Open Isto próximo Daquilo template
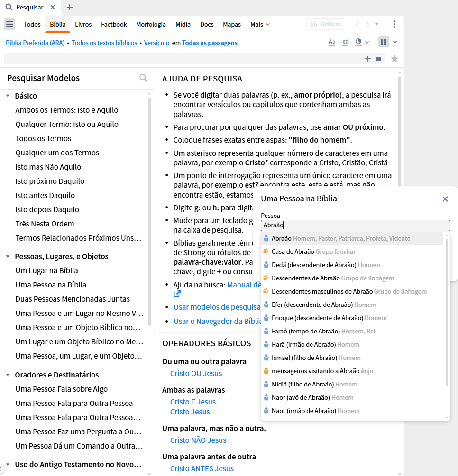Viewport: 458px width, 476px height. tap(50, 181)
